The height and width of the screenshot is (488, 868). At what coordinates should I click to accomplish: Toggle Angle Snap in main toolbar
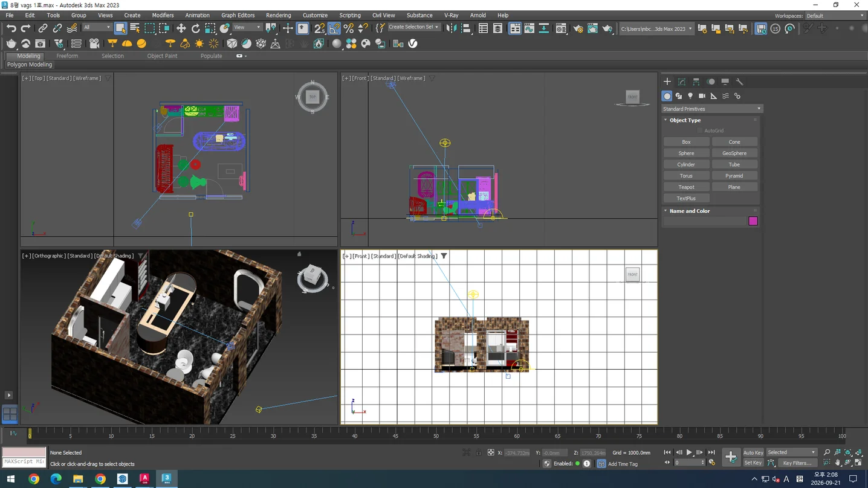(334, 28)
